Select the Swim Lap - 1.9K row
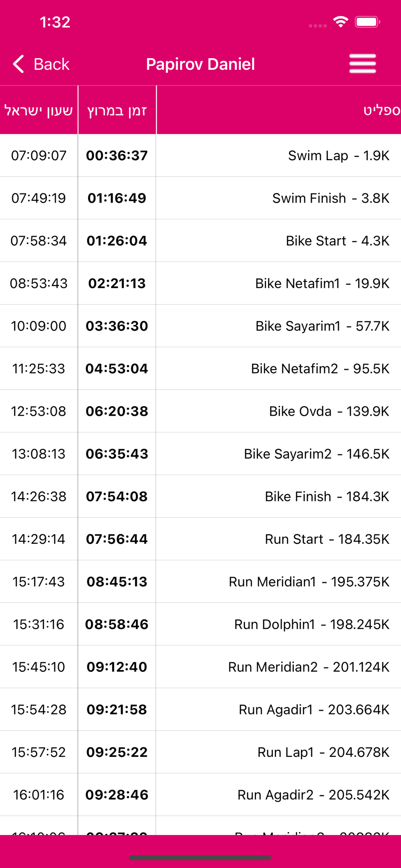Image resolution: width=401 pixels, height=868 pixels. (339, 155)
